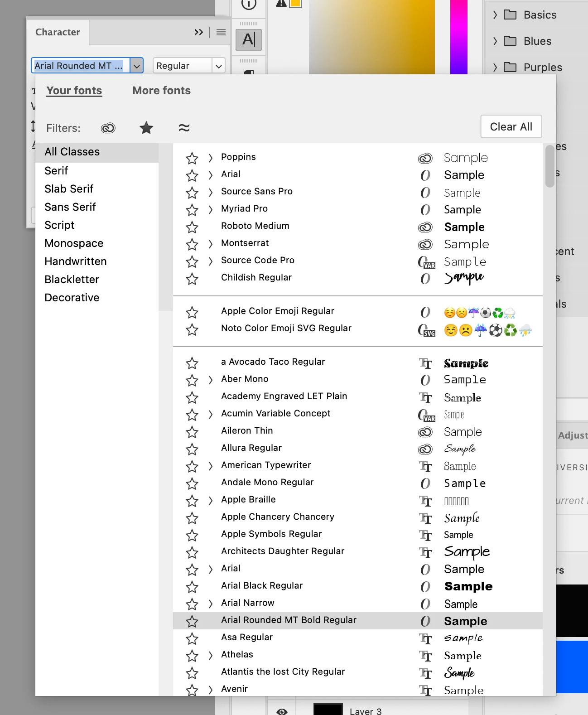588x715 pixels.
Task: Click the Arial Rounded MT font name field
Action: [81, 66]
